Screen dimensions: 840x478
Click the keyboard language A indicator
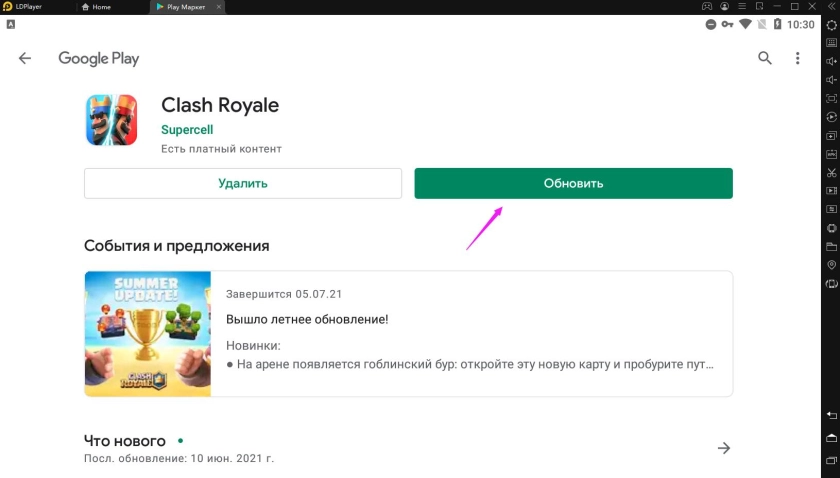click(x=11, y=25)
